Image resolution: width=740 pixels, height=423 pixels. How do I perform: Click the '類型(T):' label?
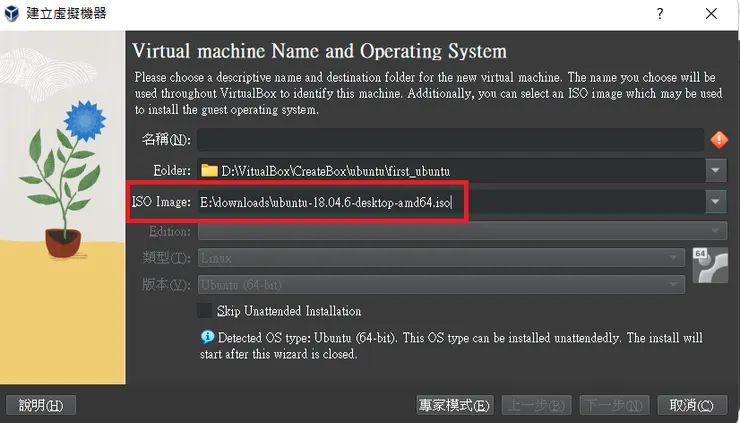(166, 258)
